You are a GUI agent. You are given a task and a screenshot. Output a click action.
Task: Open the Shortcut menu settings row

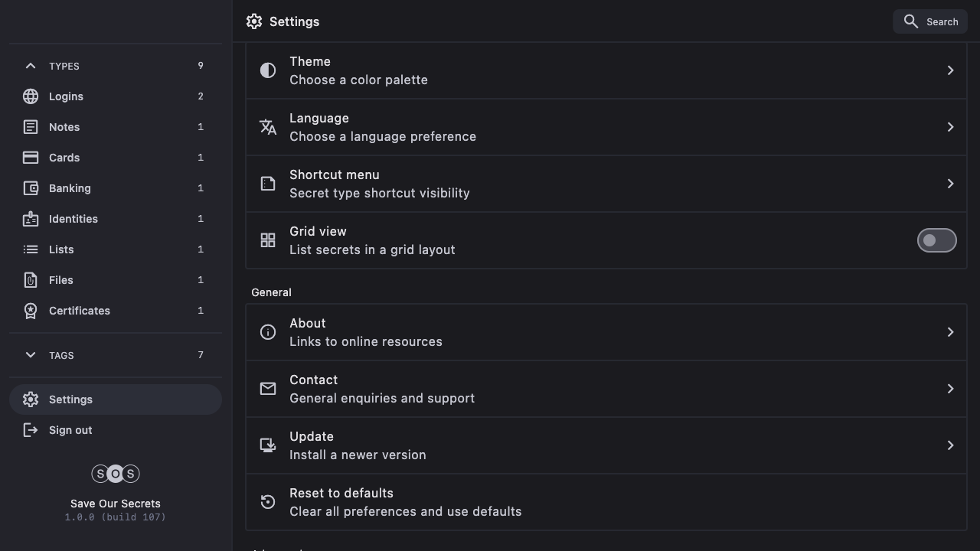point(606,184)
